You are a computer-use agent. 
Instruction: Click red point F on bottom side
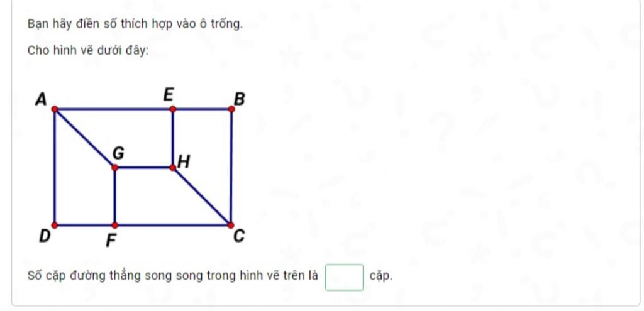tap(115, 226)
